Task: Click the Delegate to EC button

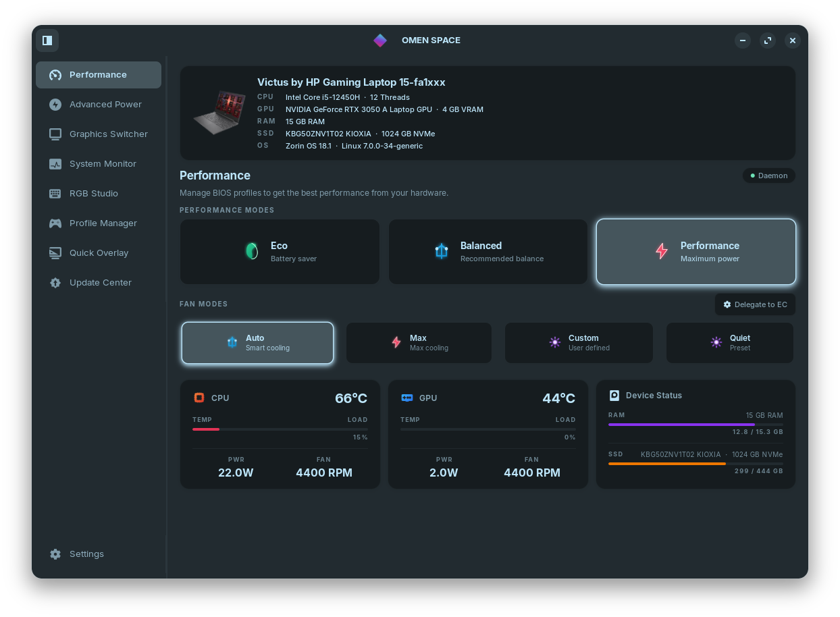Action: tap(755, 304)
